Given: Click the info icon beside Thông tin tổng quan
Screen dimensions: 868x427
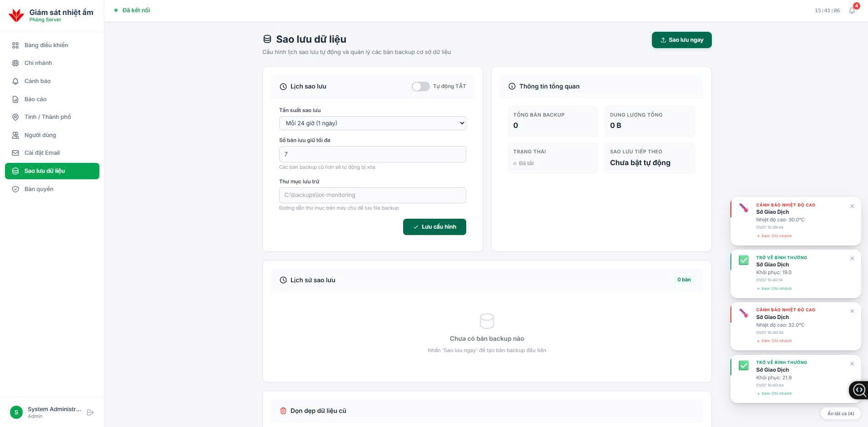Looking at the screenshot, I should (x=512, y=86).
